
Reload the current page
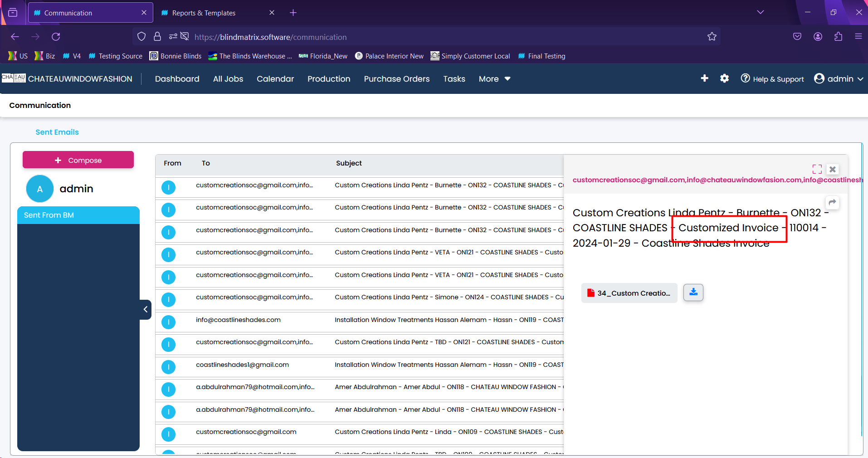click(56, 37)
